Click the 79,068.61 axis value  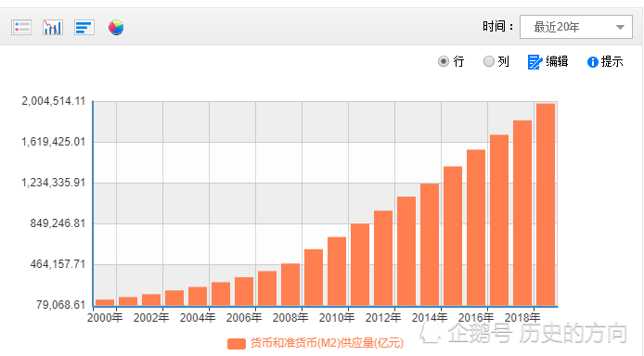pos(61,305)
